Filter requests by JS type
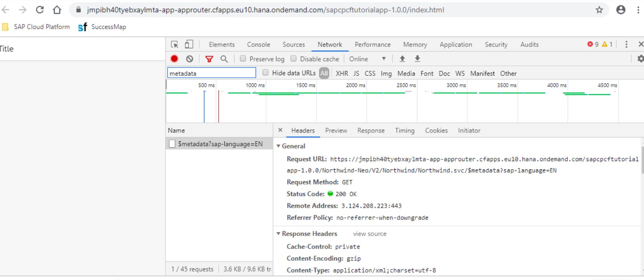644x280 pixels. coord(356,73)
